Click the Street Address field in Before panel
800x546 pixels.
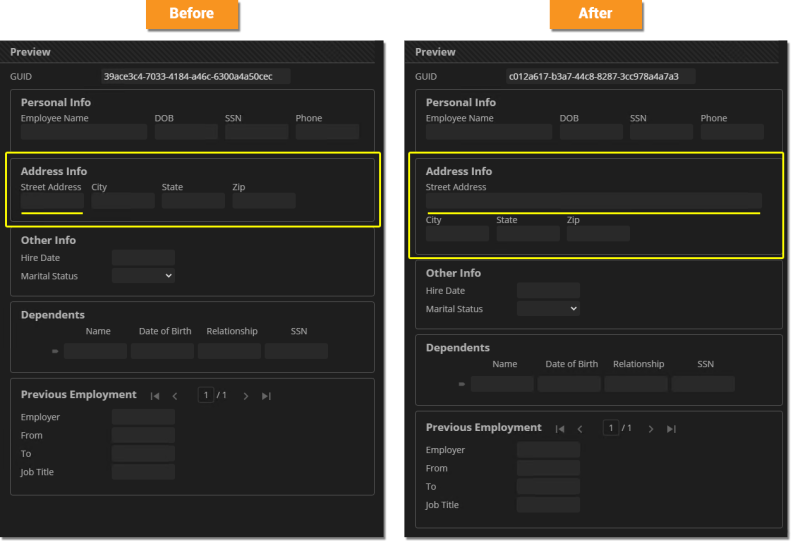[52, 201]
